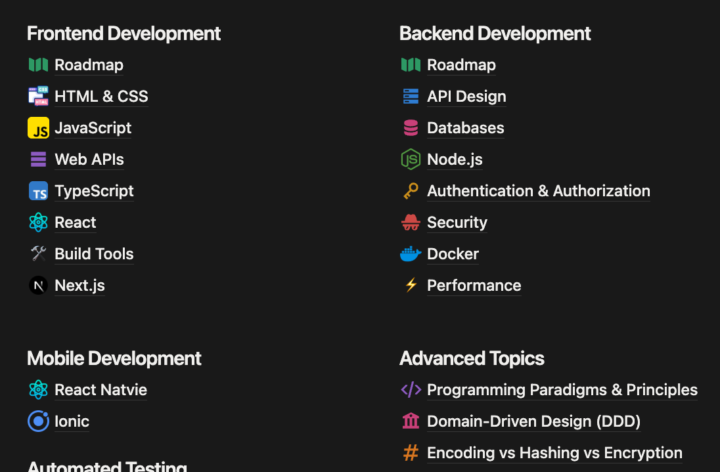Click the blue server API Design icon

[411, 96]
